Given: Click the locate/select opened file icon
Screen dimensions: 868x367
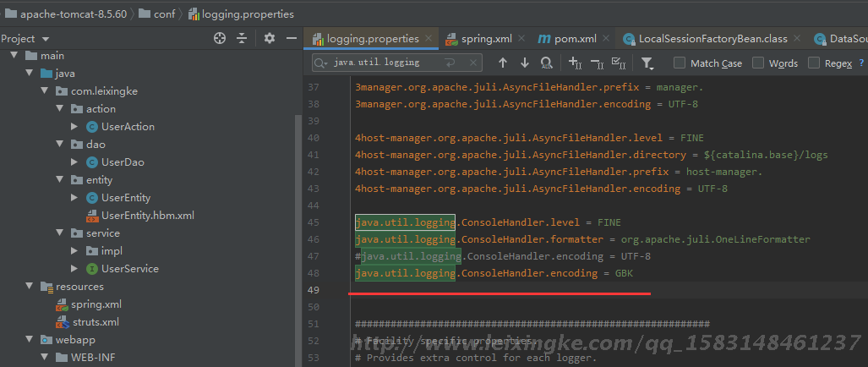Looking at the screenshot, I should pyautogui.click(x=220, y=38).
